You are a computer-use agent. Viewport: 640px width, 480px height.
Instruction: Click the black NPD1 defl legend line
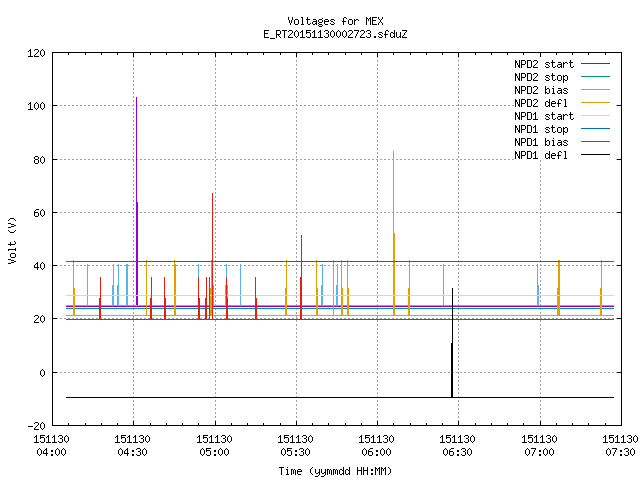point(595,155)
